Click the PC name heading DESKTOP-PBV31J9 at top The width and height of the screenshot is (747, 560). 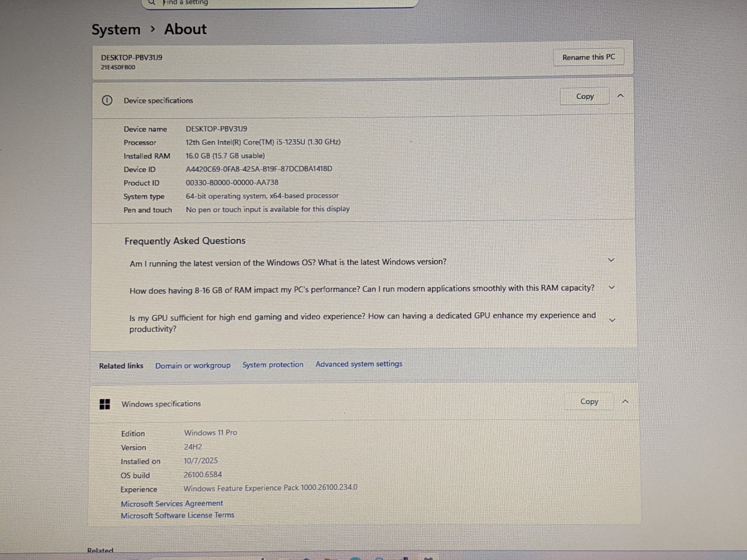click(x=132, y=57)
